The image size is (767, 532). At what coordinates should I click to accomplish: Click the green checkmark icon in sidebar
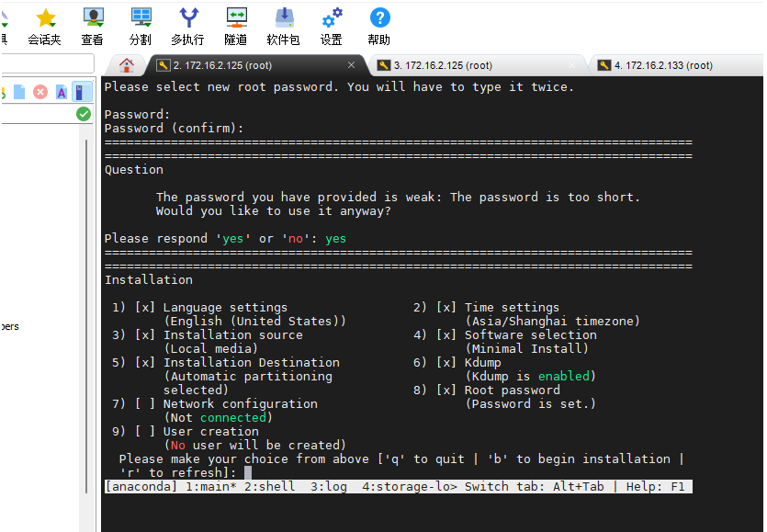(x=84, y=114)
